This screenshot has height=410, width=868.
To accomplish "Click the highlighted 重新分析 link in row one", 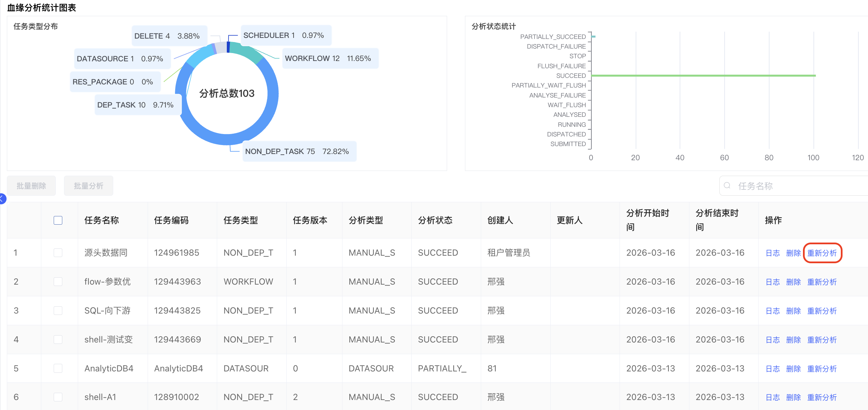I will (822, 253).
